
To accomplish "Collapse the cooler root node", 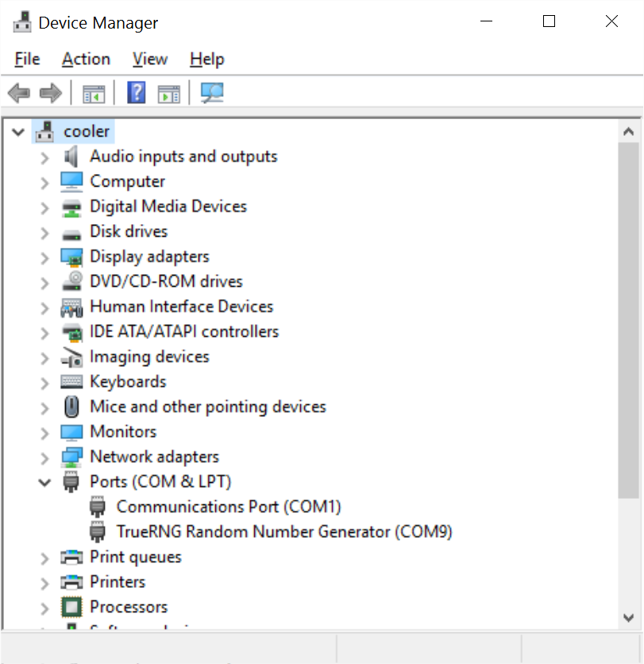I will (17, 131).
